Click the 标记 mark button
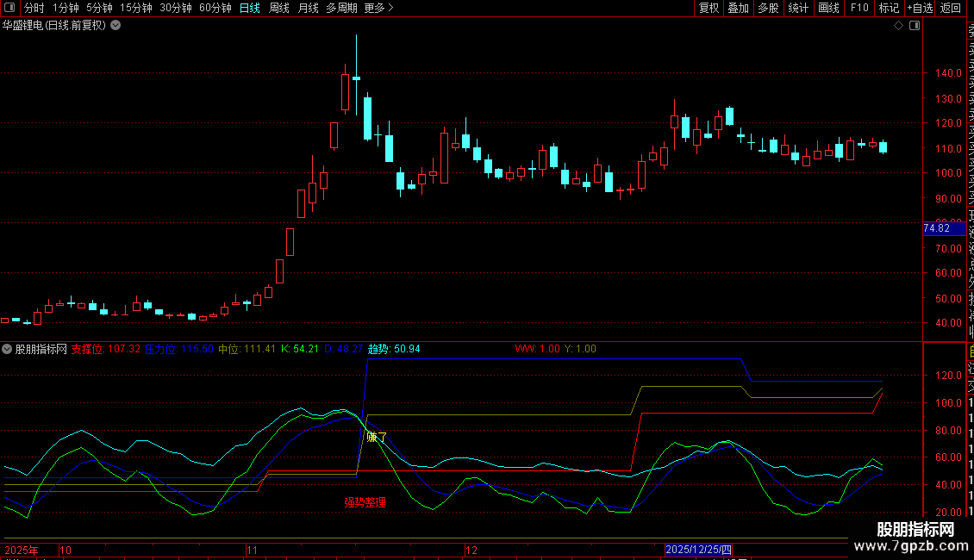The image size is (974, 560). (x=889, y=8)
